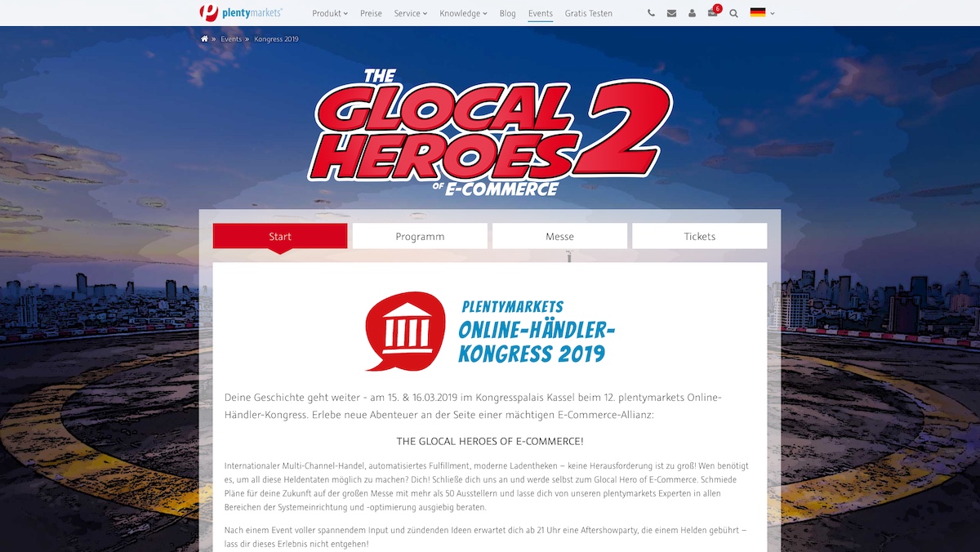Expand the Knowledge dropdown menu

(463, 13)
